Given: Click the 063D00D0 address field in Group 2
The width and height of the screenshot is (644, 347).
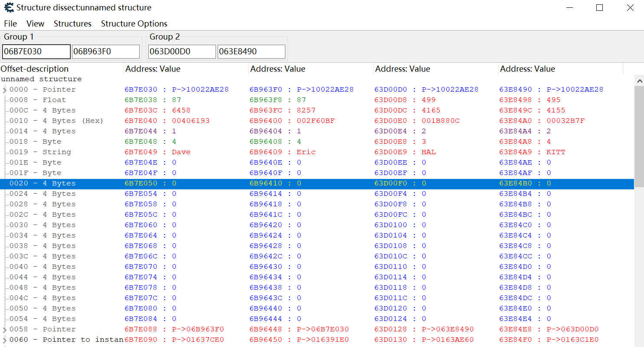Looking at the screenshot, I should pyautogui.click(x=182, y=51).
